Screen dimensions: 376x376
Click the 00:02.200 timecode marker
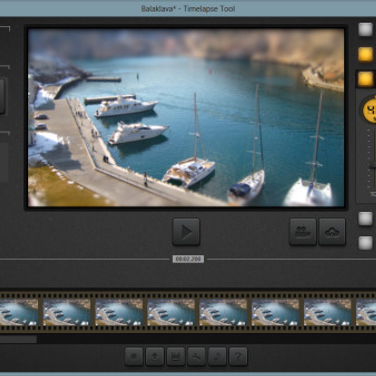pyautogui.click(x=188, y=259)
